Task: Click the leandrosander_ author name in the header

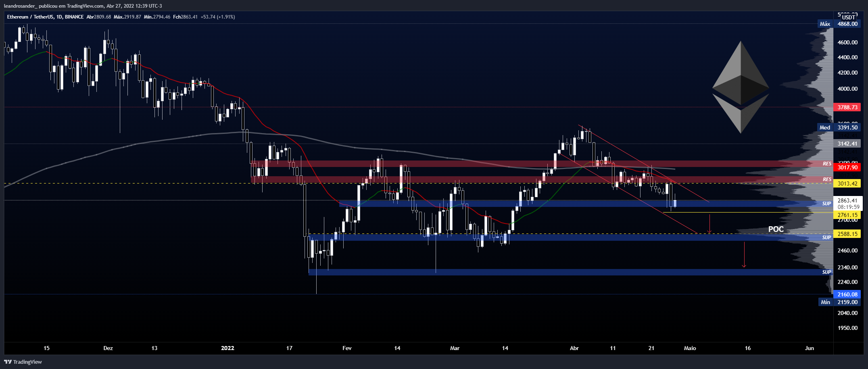Action: coord(20,6)
